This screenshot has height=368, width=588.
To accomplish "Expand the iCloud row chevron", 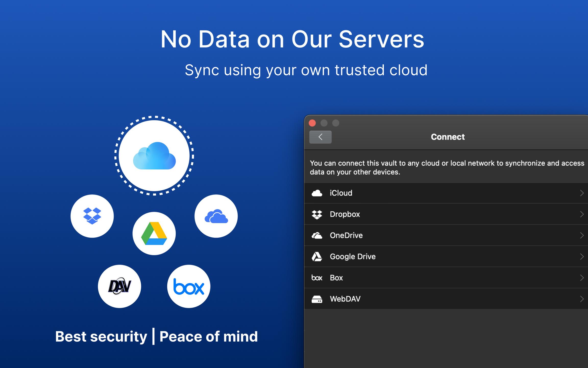I will click(582, 193).
